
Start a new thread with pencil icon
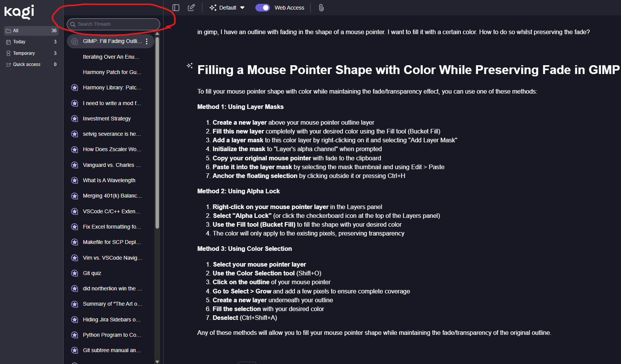click(x=191, y=8)
